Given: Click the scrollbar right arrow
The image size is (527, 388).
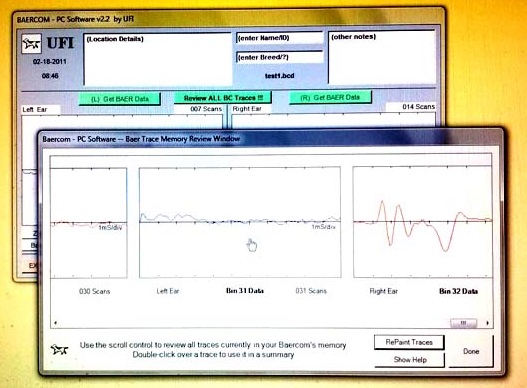Looking at the screenshot, I should click(488, 323).
